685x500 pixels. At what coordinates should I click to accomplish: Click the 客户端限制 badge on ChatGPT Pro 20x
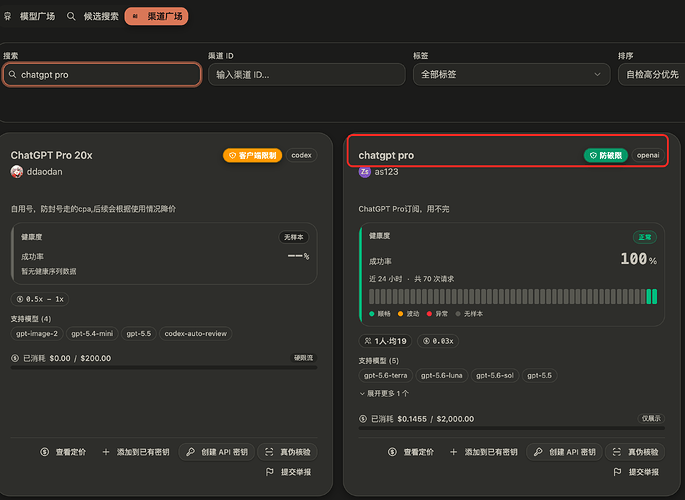tap(253, 155)
